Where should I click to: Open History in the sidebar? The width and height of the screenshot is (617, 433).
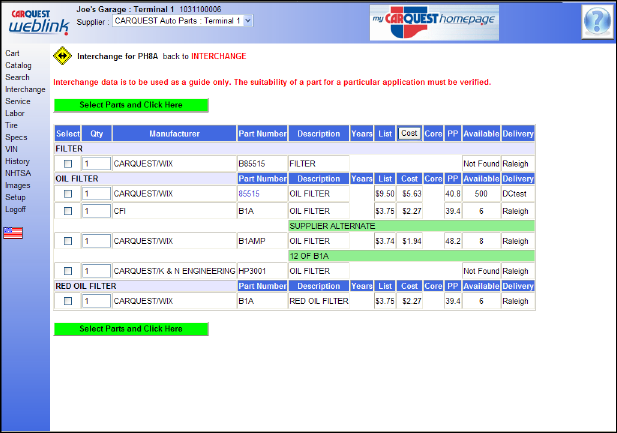pyautogui.click(x=17, y=161)
